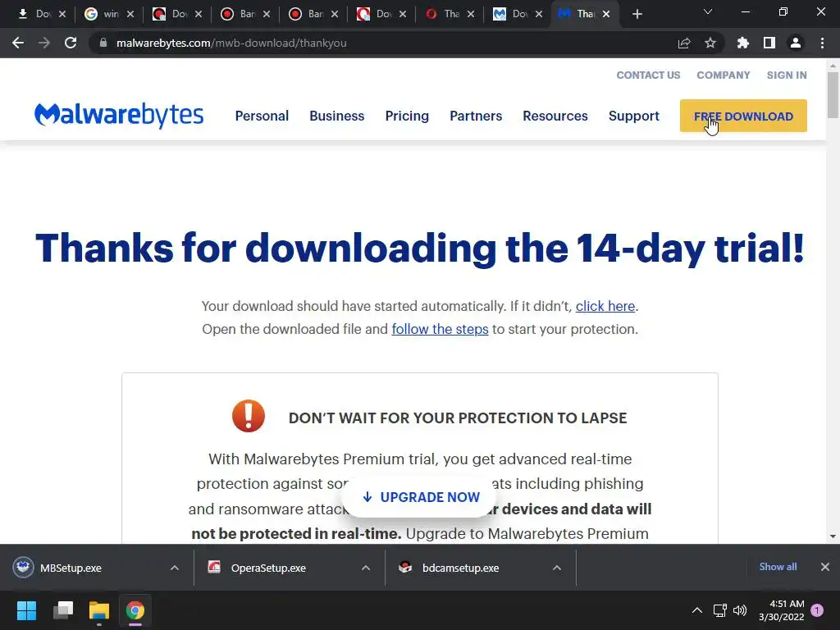Click the FREE DOWNLOAD button
840x630 pixels.
click(743, 116)
